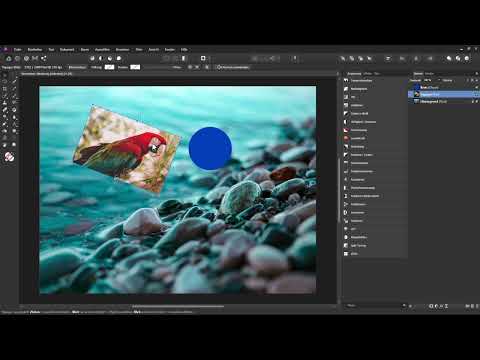Click the first boolean shape icon at far right toolbar
480x360 pixels.
pos(449,59)
